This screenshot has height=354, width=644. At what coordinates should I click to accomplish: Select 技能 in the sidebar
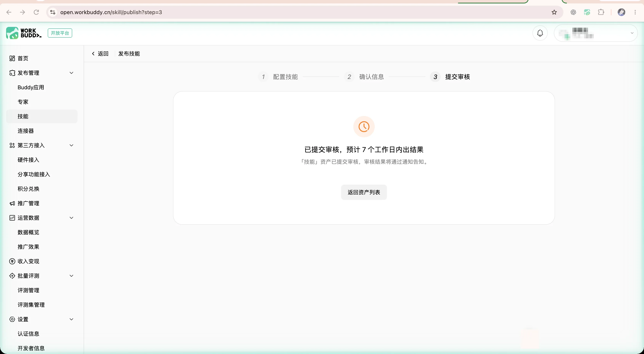click(42, 116)
